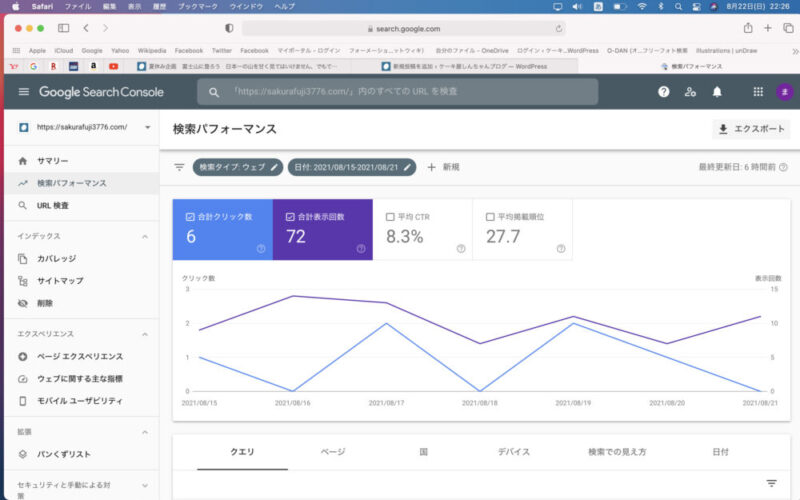Show help for 合計クリック数 metric
Image resolution: width=800 pixels, height=500 pixels.
261,249
